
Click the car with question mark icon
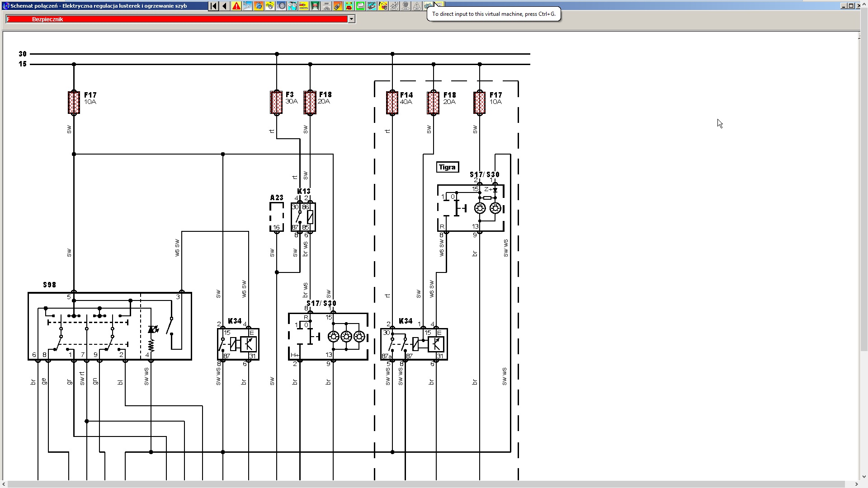383,6
